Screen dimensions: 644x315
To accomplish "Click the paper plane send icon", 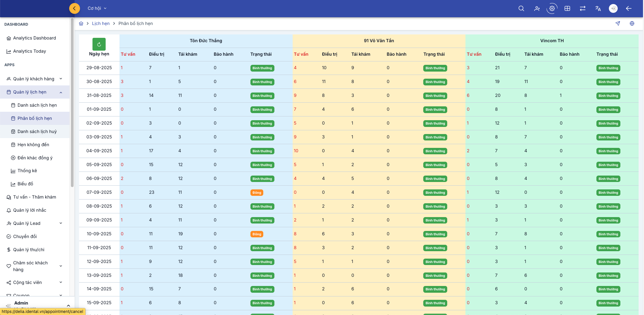I will point(618,24).
